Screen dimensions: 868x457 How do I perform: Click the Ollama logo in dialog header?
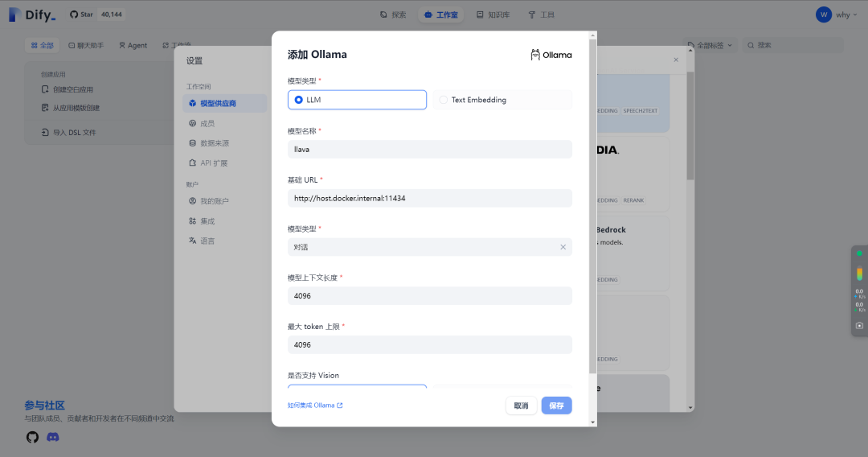click(x=551, y=55)
